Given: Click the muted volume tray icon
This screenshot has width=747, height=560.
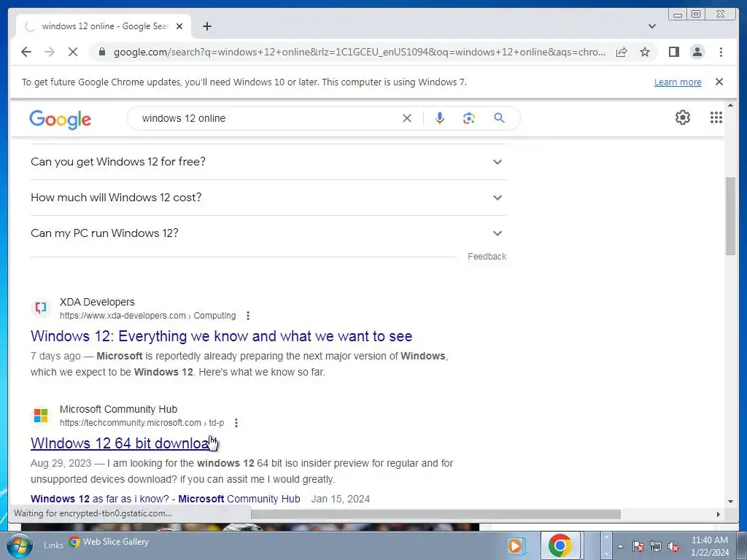Looking at the screenshot, I should (673, 547).
